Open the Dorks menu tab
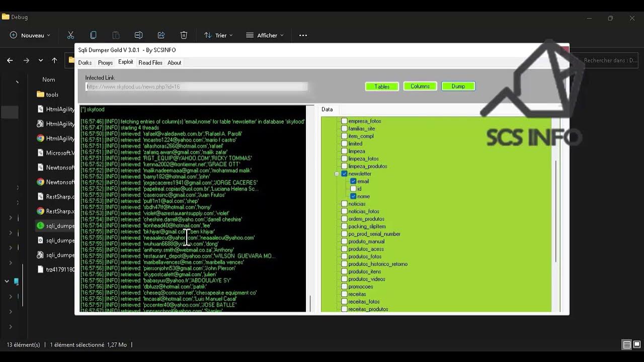This screenshot has width=644, height=362. tap(85, 63)
